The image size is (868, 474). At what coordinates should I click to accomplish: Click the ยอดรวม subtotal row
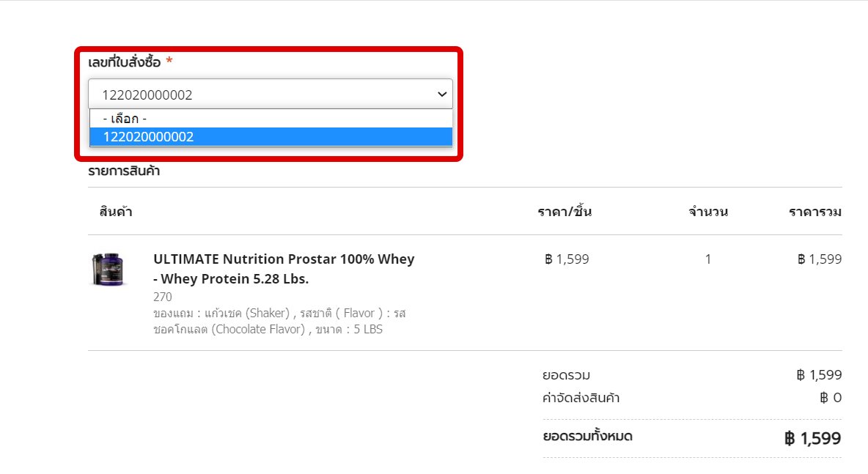[692, 375]
